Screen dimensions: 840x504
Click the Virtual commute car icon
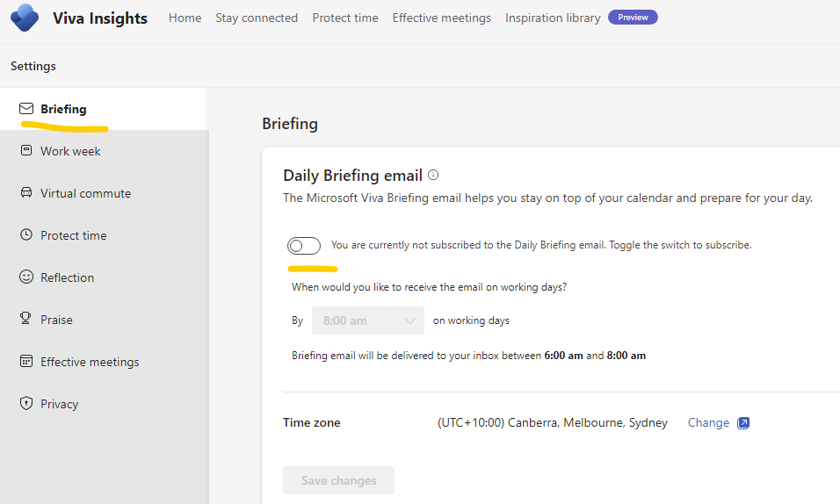pyautogui.click(x=26, y=193)
